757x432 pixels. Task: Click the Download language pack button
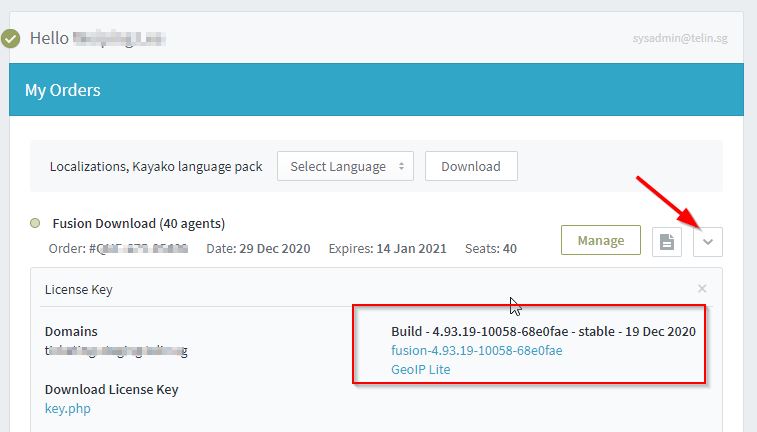tap(471, 166)
